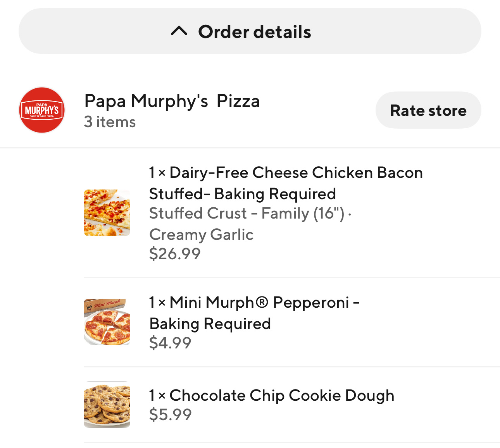Open the Chicken Bacon Stuffed pizza thumbnail

click(x=107, y=213)
